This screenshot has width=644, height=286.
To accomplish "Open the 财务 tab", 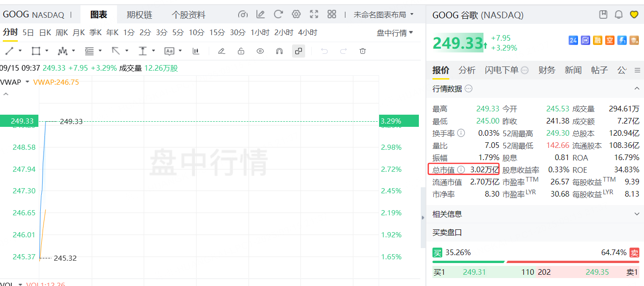I will 547,70.
